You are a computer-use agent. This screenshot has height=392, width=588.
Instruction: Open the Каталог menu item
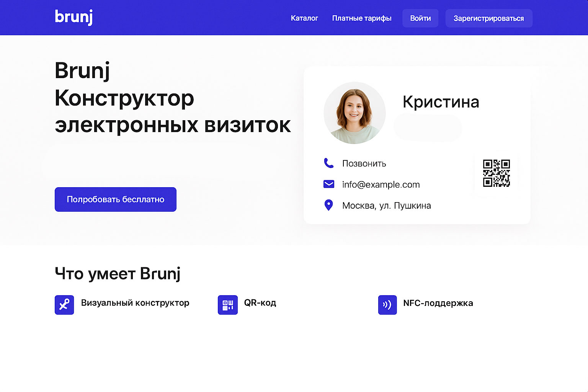click(x=304, y=18)
